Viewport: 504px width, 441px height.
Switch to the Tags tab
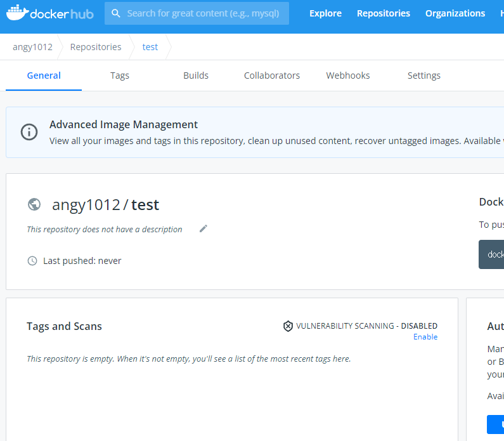point(120,76)
